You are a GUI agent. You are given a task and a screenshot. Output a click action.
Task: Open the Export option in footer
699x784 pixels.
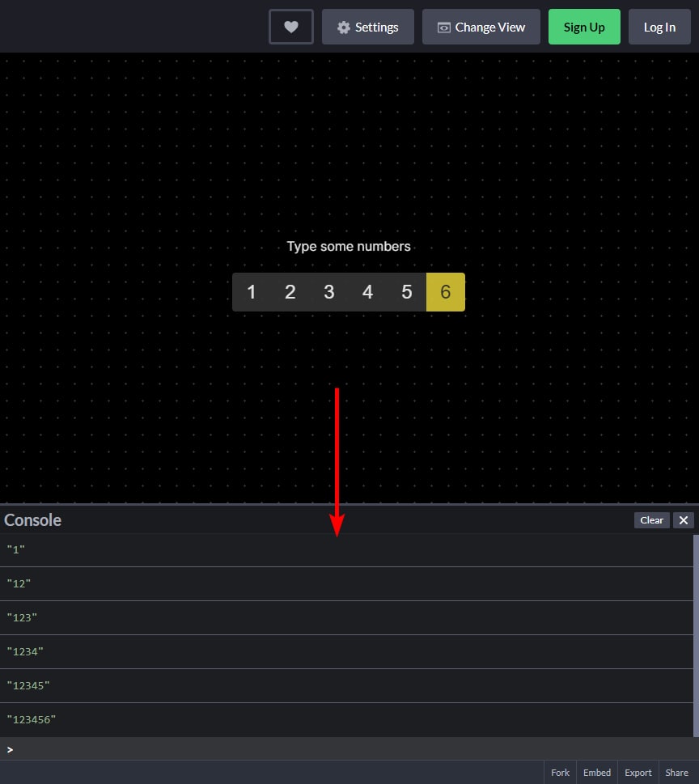coord(638,773)
